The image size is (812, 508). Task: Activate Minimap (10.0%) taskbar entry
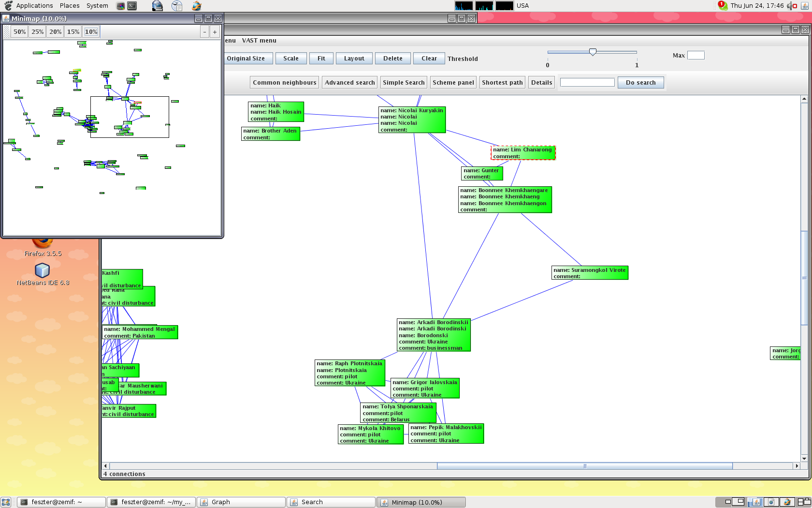point(421,502)
